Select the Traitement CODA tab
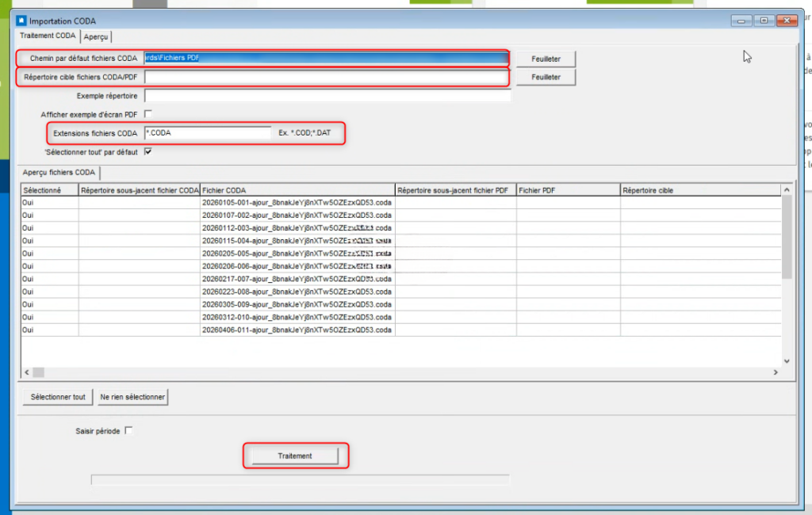 (x=48, y=36)
